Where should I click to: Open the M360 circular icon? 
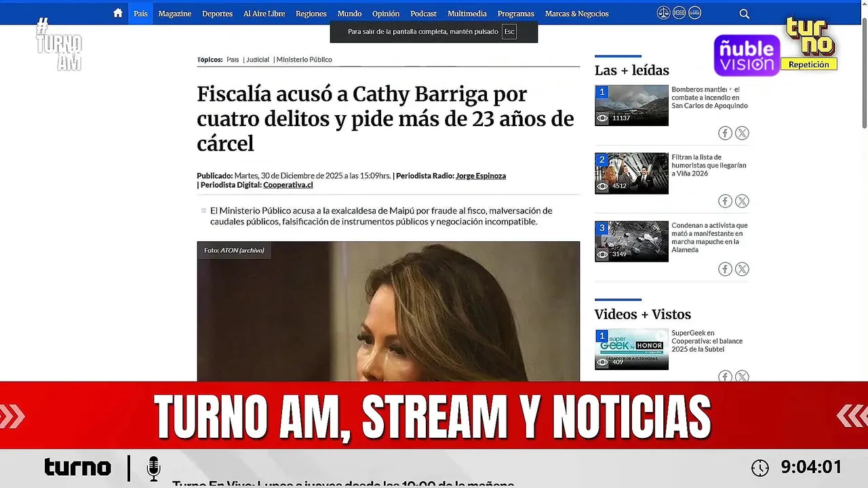coord(679,13)
